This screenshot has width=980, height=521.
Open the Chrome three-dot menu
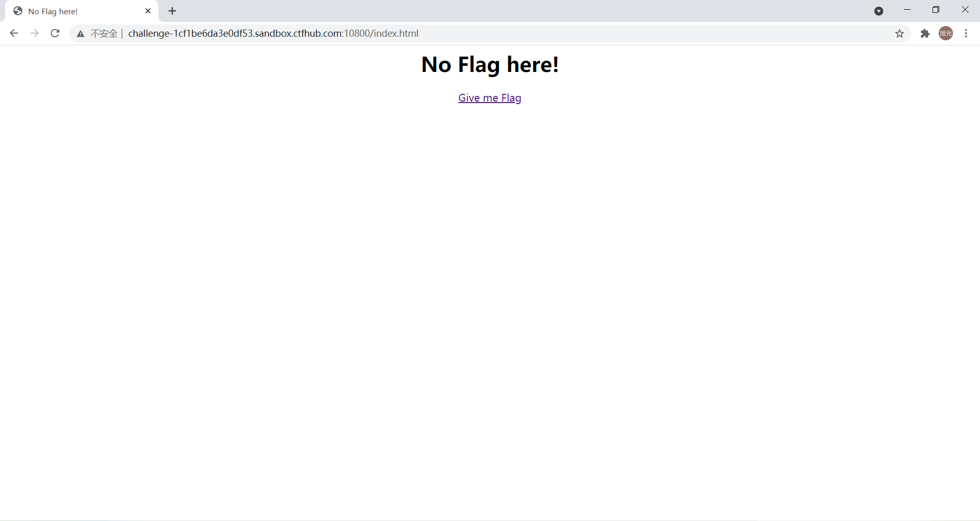point(966,34)
